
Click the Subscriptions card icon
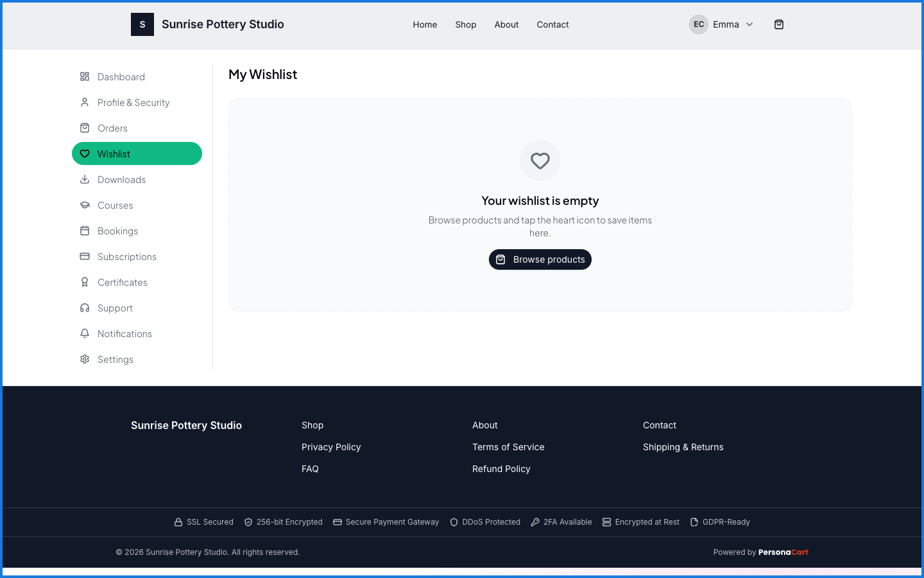(85, 256)
